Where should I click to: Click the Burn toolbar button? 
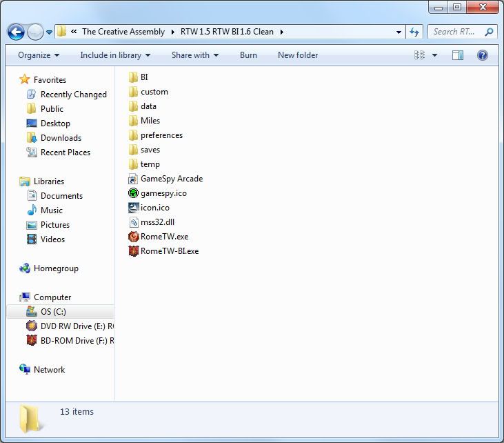[x=248, y=55]
